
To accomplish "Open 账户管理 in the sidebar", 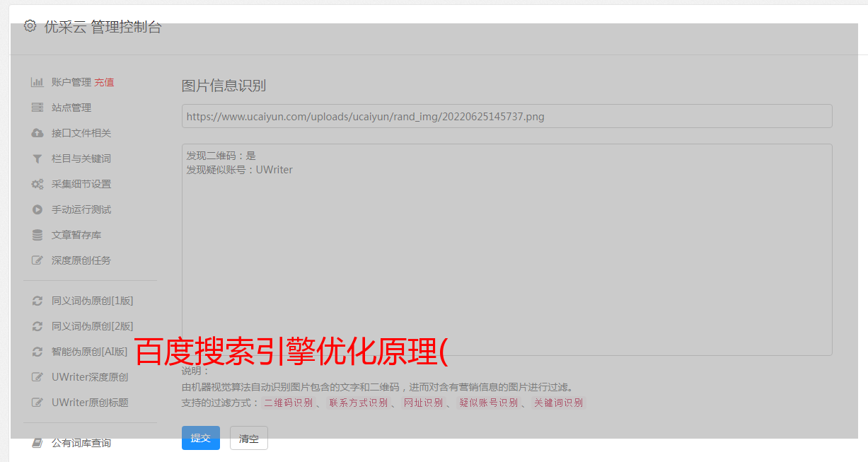I will tap(71, 82).
